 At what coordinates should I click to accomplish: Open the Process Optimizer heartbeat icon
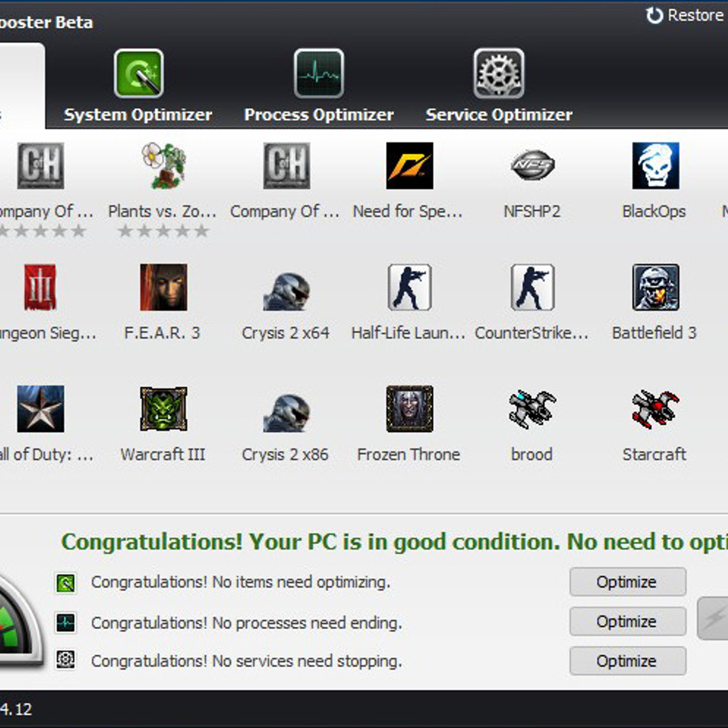318,73
